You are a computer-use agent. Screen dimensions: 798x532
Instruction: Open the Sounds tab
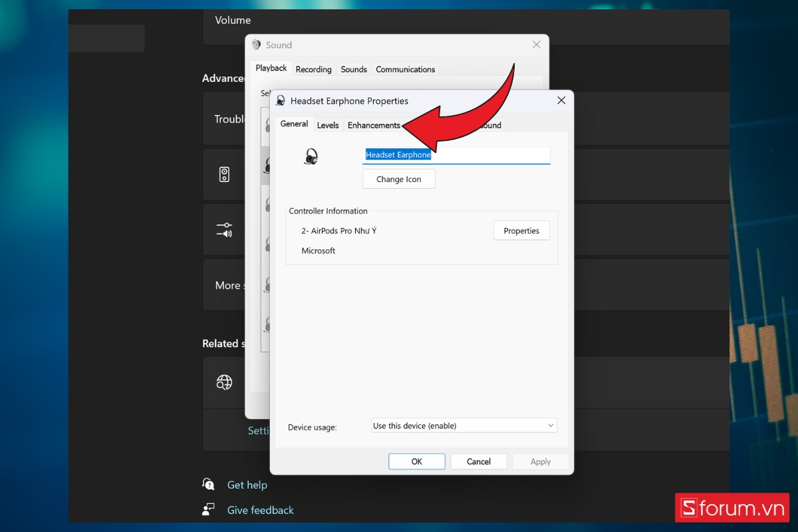pos(354,69)
